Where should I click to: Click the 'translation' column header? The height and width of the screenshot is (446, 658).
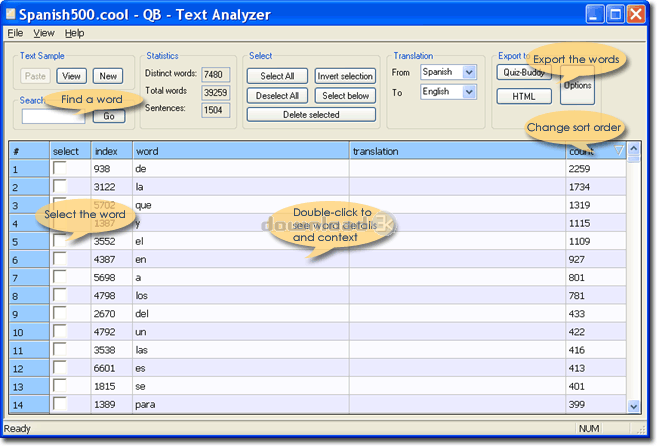pos(457,151)
